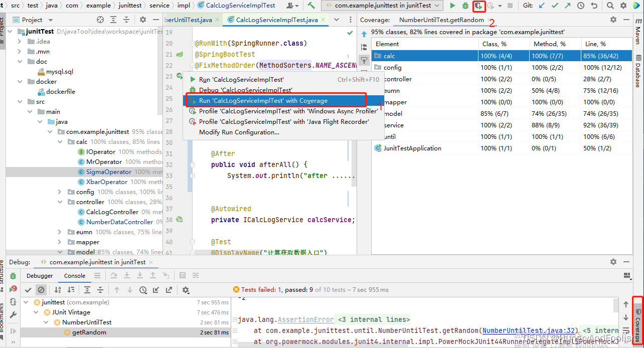Open Search Everywhere magnifier icon
Viewport: 644px width, 348px height.
[610, 6]
